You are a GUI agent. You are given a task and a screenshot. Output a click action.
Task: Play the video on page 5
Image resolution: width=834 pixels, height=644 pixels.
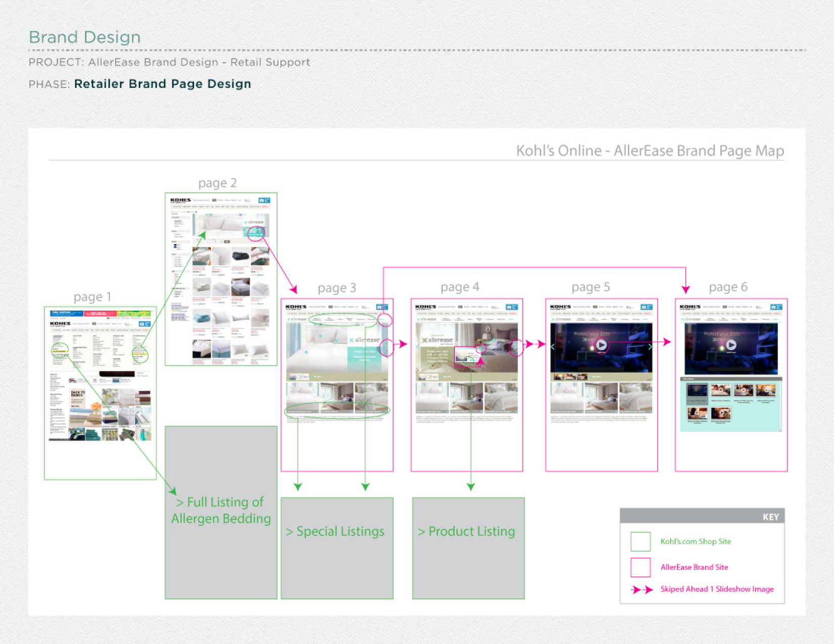click(x=601, y=345)
